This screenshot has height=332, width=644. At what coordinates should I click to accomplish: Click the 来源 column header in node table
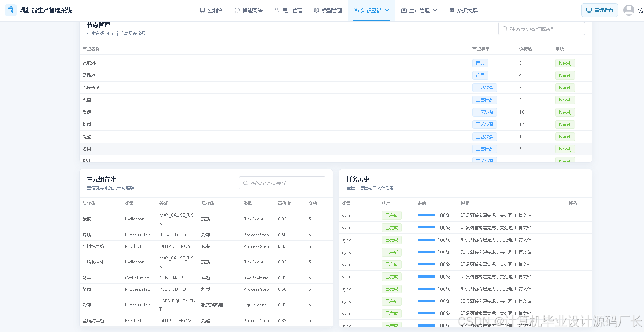coord(560,49)
